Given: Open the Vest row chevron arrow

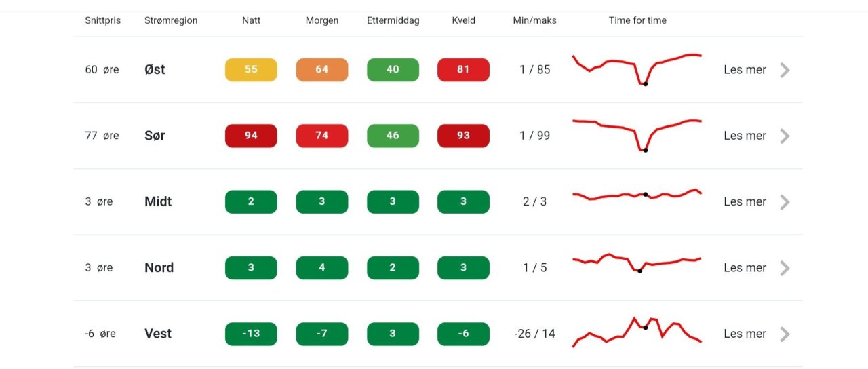Looking at the screenshot, I should (785, 334).
